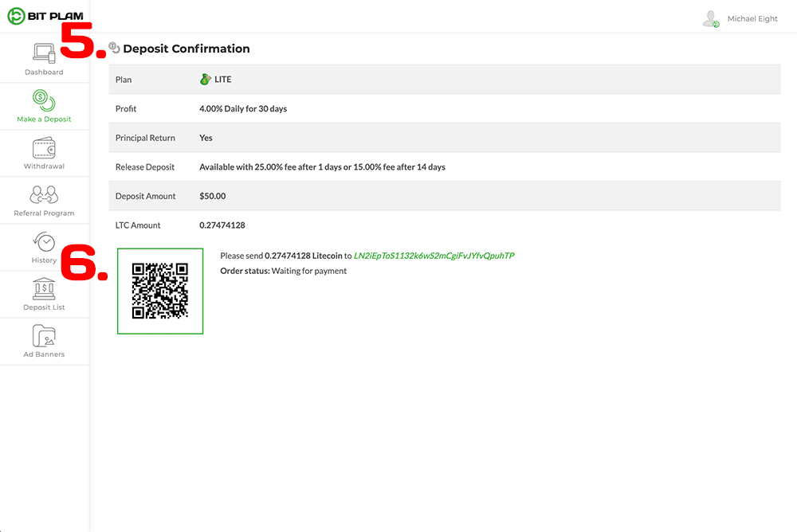Click the Release Deposit row label
797x532 pixels.
pyautogui.click(x=145, y=167)
